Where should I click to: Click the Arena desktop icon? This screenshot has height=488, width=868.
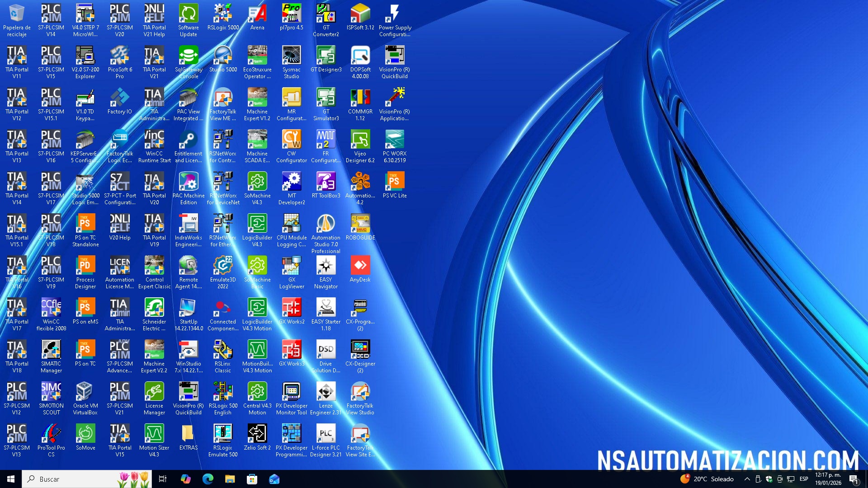(x=257, y=14)
